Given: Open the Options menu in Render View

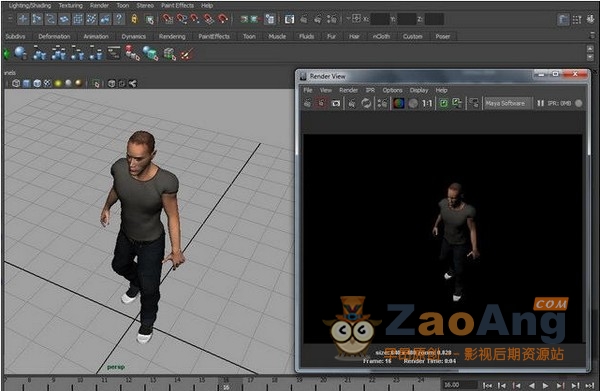Looking at the screenshot, I should 392,90.
